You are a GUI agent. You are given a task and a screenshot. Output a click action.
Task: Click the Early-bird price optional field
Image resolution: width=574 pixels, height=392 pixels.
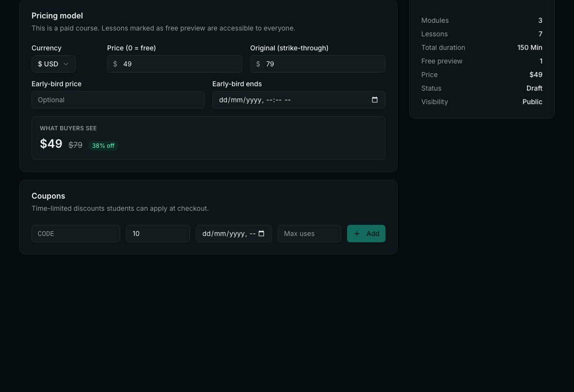118,100
